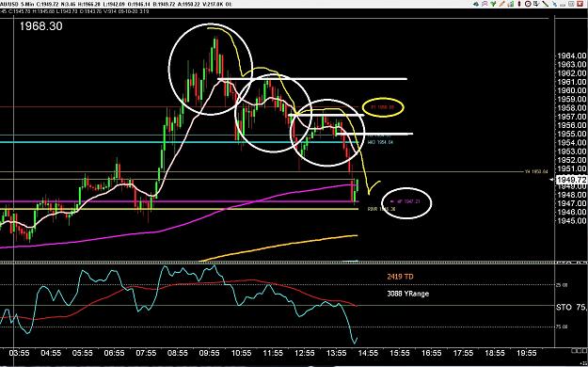Click the 1958.00 price axis label
Image resolution: width=588 pixels, height=367 pixels.
pos(572,107)
